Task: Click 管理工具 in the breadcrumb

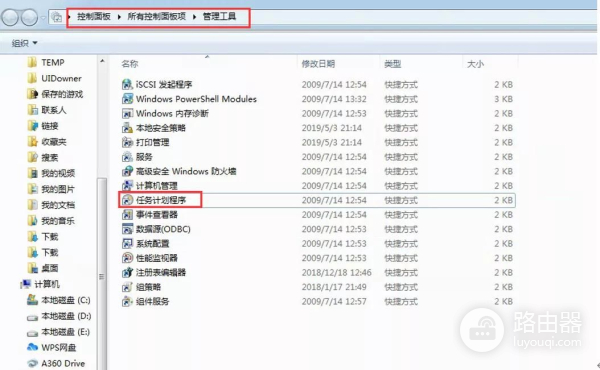Action: tap(219, 16)
